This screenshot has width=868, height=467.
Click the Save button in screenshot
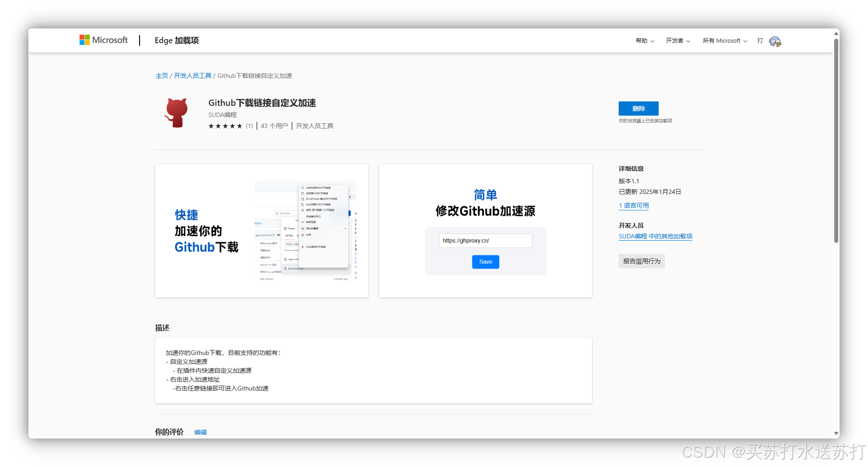click(x=485, y=262)
